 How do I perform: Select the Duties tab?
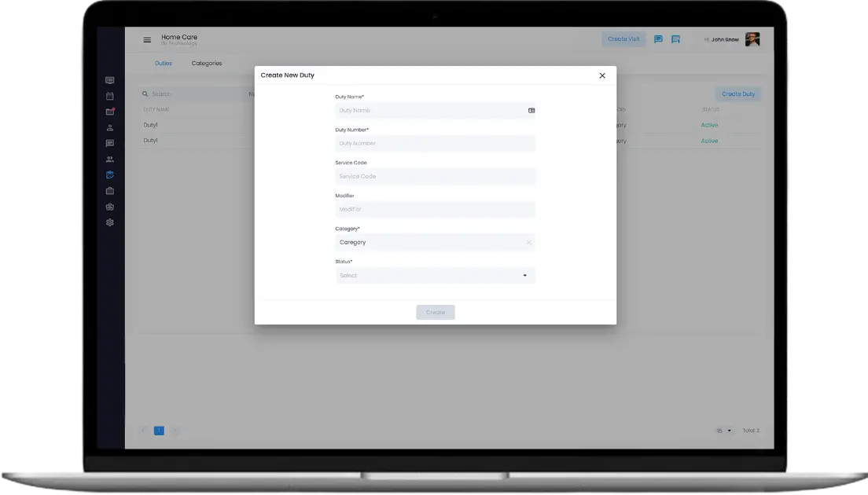click(164, 64)
